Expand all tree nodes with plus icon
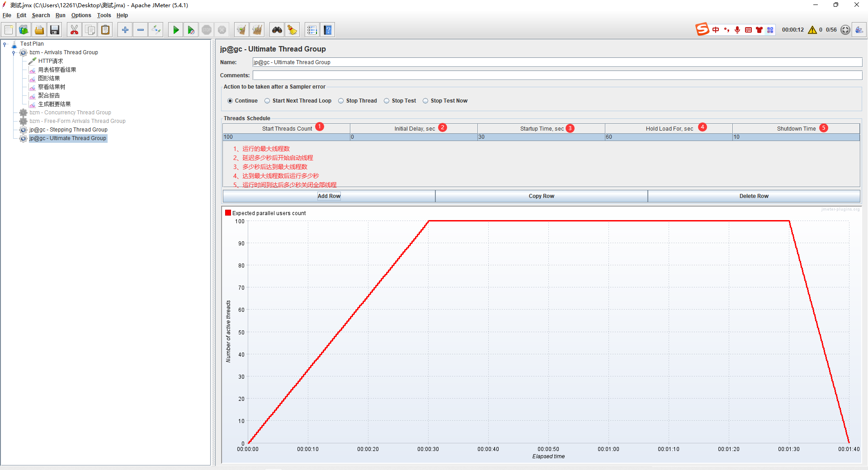868x470 pixels. [125, 30]
